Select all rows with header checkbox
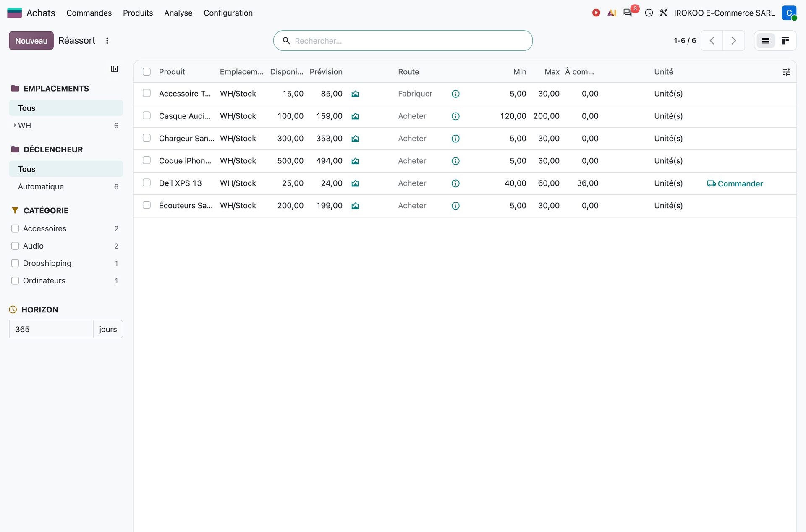 tap(147, 72)
